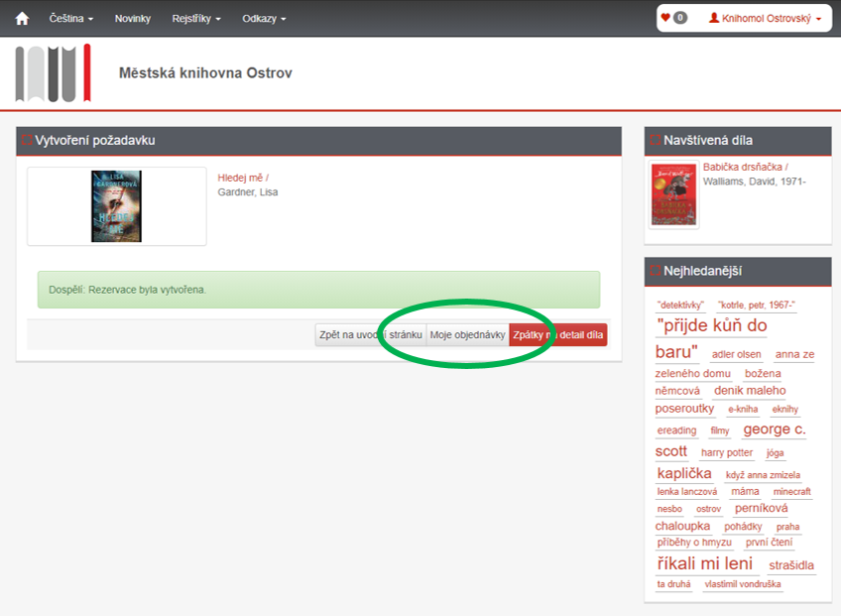Click the home icon in navbar
Viewport: 841px width, 616px height.
[x=22, y=19]
